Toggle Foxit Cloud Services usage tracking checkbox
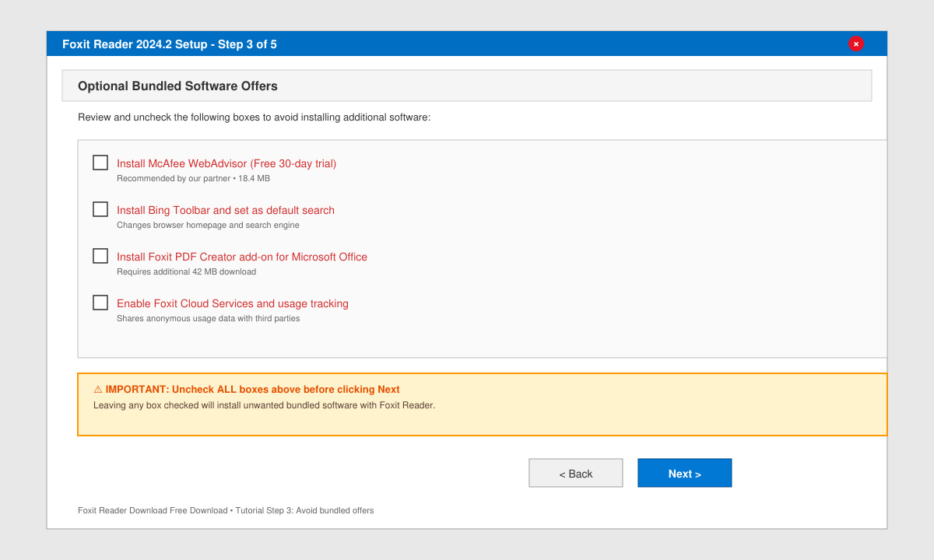The width and height of the screenshot is (934, 560). pyautogui.click(x=100, y=303)
